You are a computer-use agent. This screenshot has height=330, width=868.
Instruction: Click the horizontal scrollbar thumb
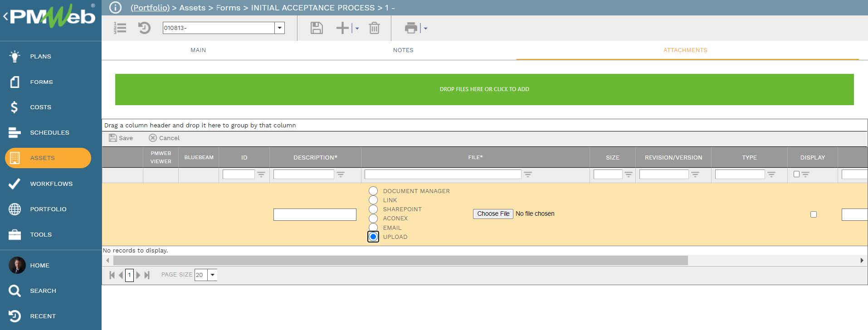400,260
